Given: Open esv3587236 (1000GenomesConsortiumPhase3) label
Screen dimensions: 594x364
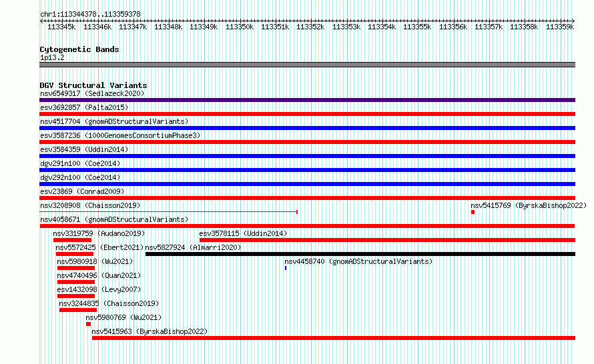Looking at the screenshot, I should 120,135.
